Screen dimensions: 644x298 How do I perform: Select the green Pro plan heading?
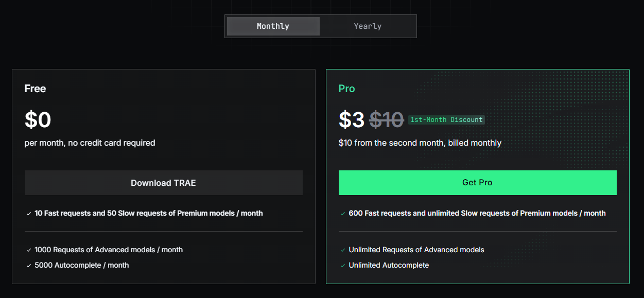(x=346, y=89)
